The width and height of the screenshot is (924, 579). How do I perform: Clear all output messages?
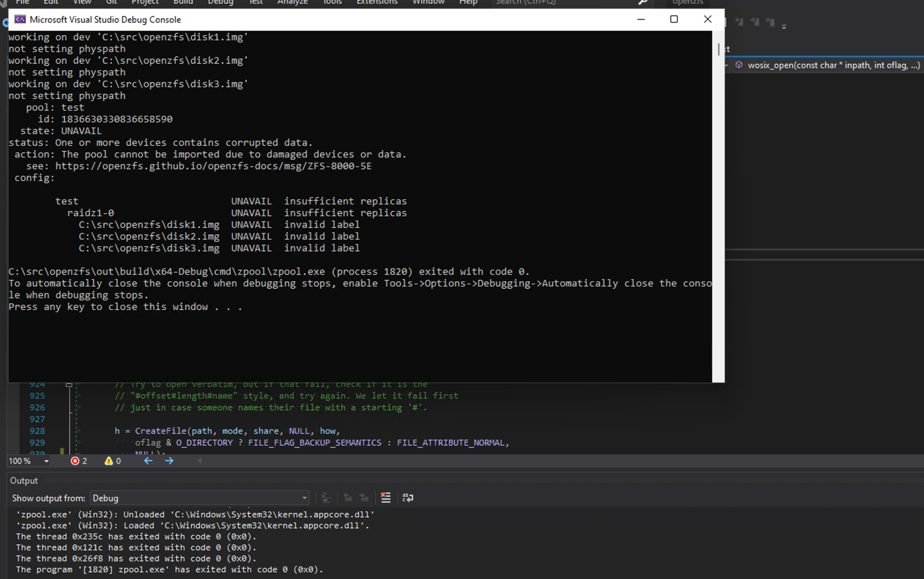click(x=386, y=498)
